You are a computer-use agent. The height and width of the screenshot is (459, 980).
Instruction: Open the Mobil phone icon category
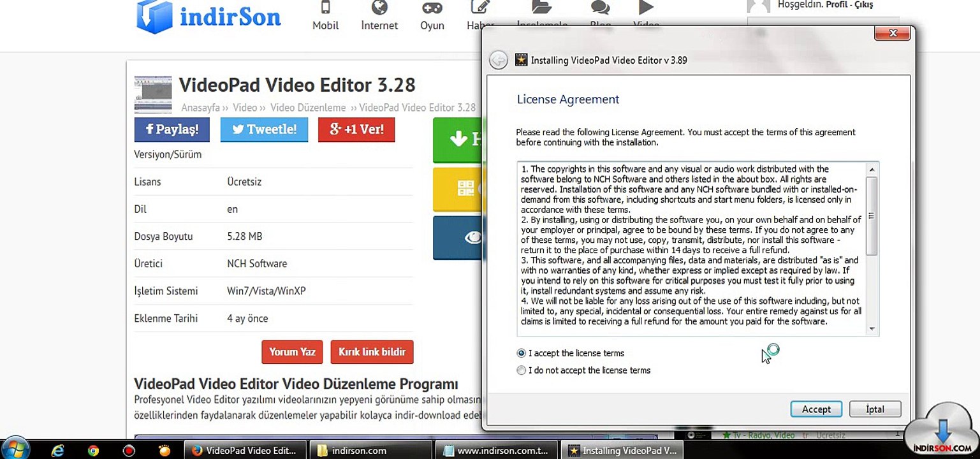[325, 8]
